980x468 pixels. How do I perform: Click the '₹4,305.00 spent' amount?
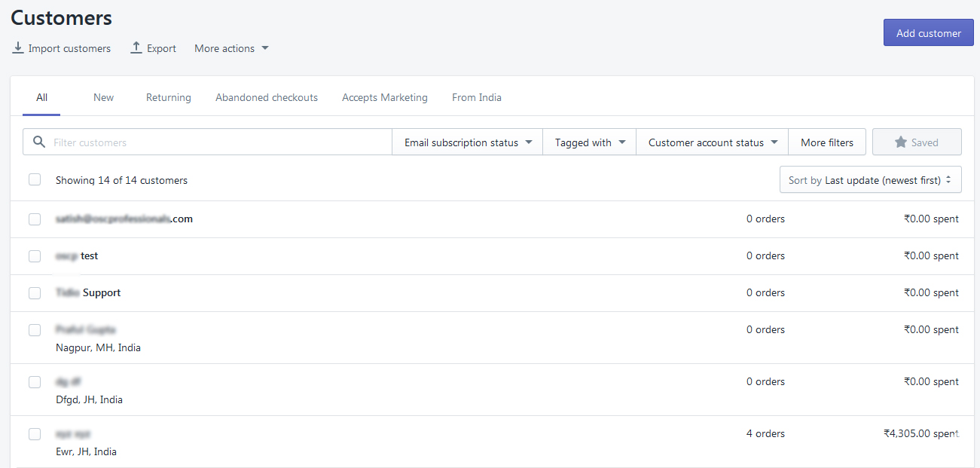click(x=921, y=434)
